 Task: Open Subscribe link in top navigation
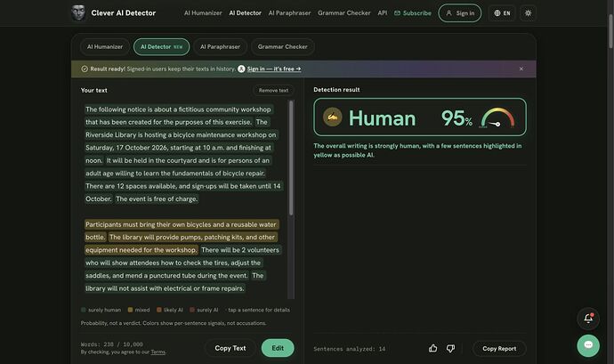[412, 13]
